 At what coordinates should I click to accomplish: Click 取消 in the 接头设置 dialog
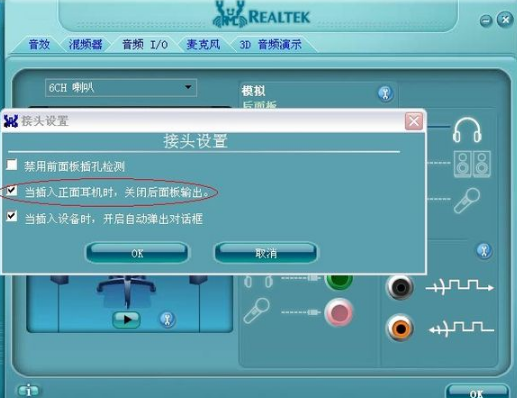point(266,253)
